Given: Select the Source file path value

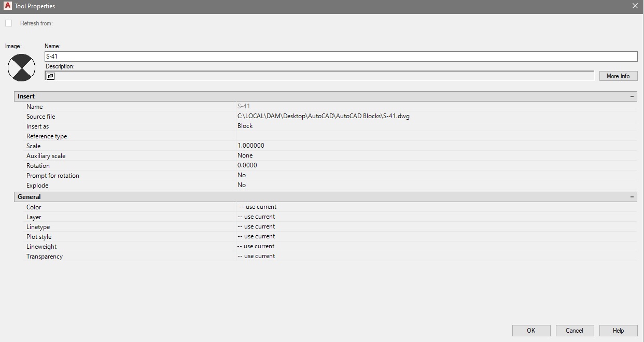Looking at the screenshot, I should [324, 116].
